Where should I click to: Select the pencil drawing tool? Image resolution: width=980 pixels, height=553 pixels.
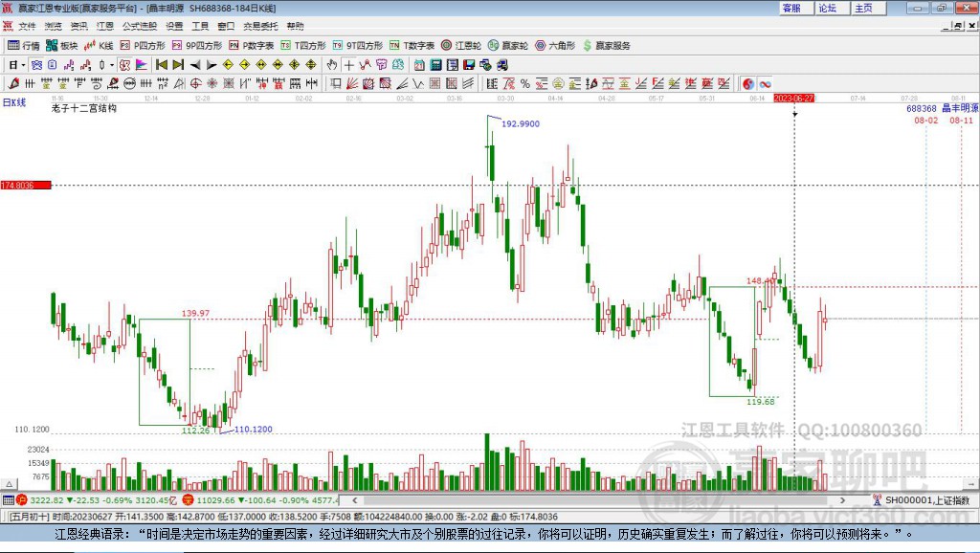coord(13,83)
